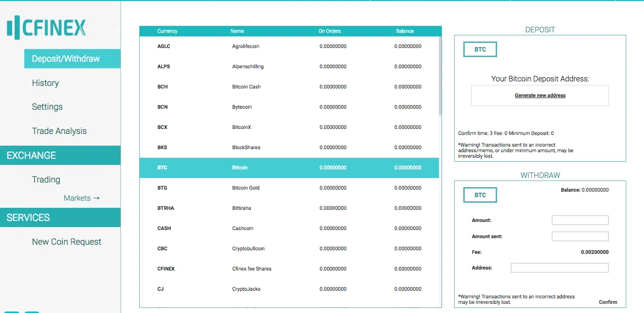This screenshot has width=644, height=313.
Task: Click the CFINEX logo
Action: pyautogui.click(x=47, y=27)
